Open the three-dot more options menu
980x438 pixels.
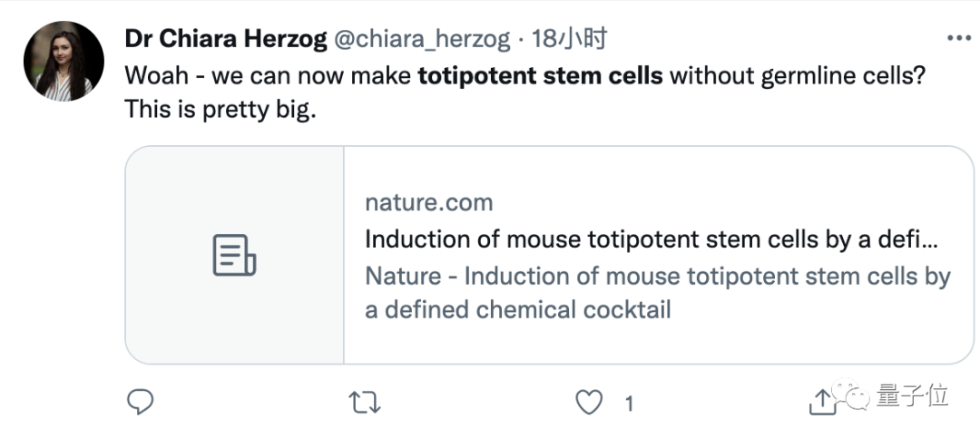pos(959,39)
